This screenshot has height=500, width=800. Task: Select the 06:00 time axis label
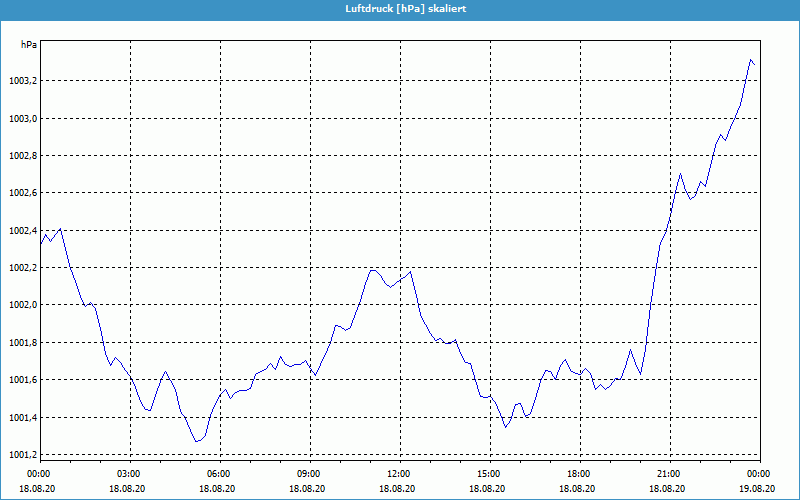pos(219,474)
